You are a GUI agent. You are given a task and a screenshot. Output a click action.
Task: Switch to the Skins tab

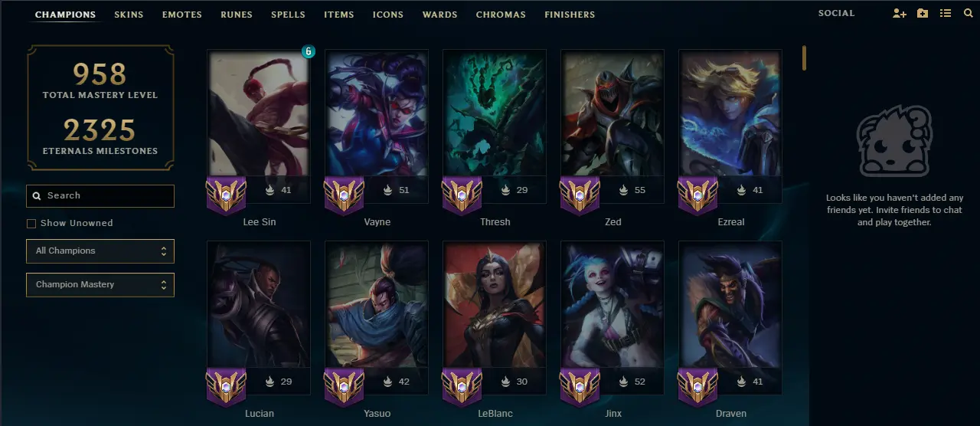point(129,15)
